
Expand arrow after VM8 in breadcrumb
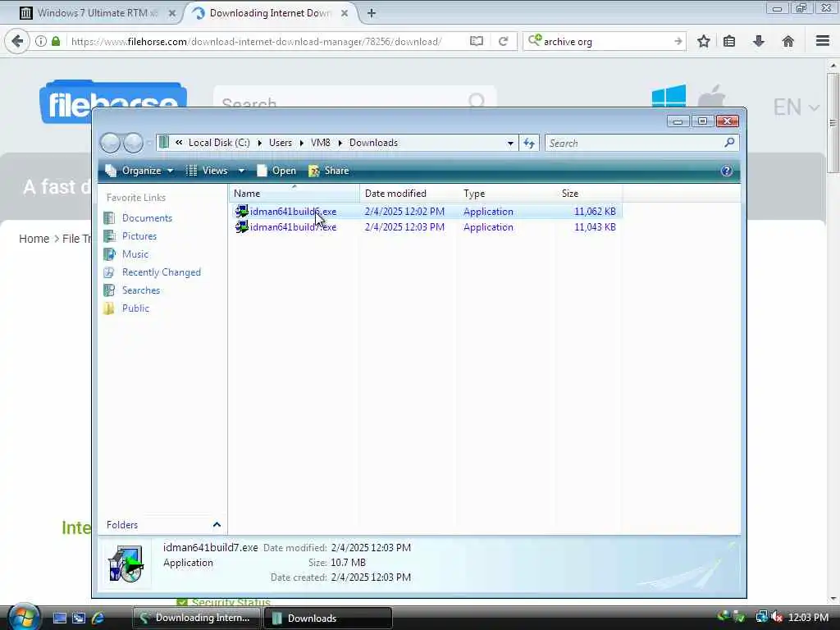[340, 143]
